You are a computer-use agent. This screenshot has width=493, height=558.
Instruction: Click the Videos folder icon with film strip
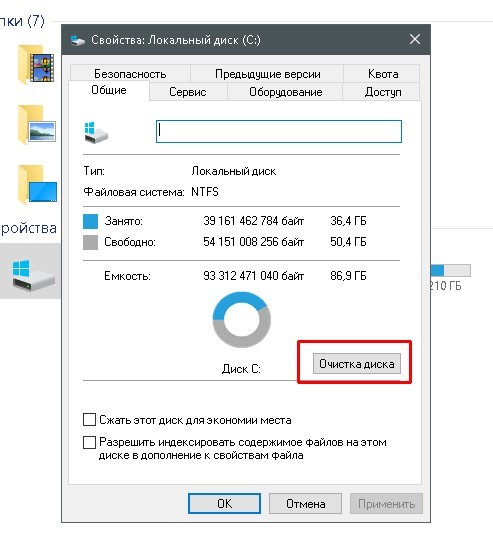[36, 65]
